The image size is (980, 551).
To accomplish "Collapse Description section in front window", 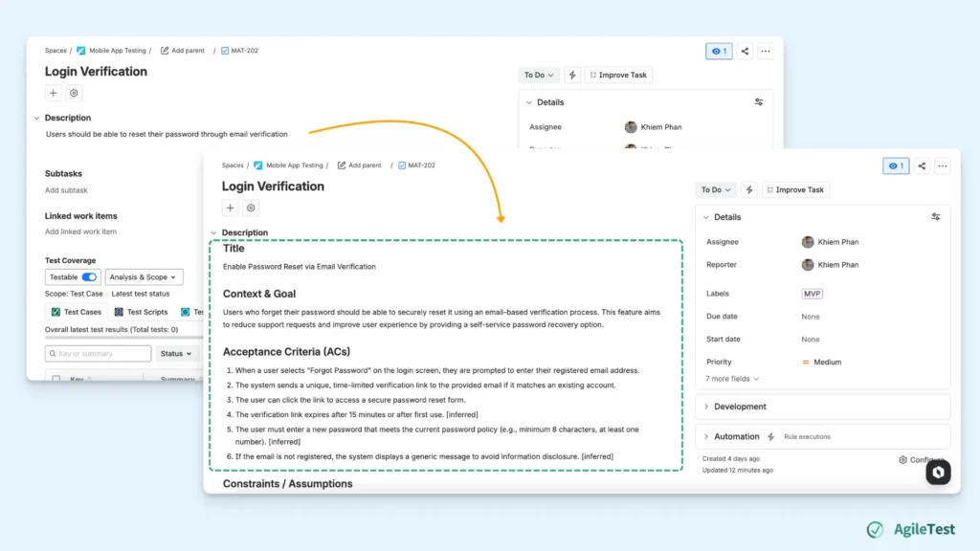I will click(213, 233).
